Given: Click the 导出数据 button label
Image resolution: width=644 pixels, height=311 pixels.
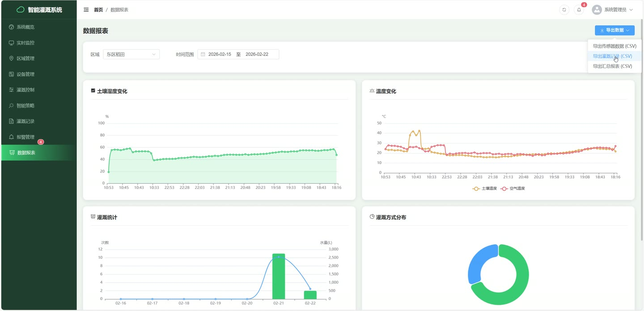Looking at the screenshot, I should tap(614, 30).
